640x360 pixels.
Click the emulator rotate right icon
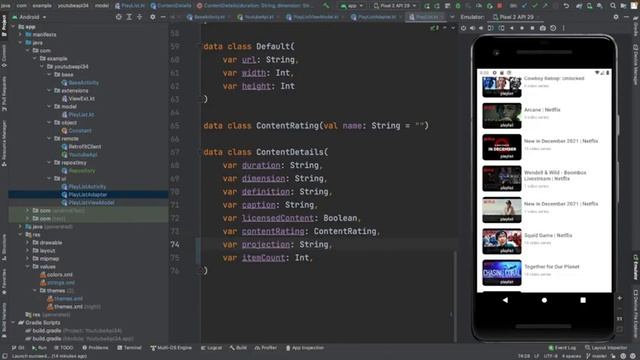(x=501, y=28)
